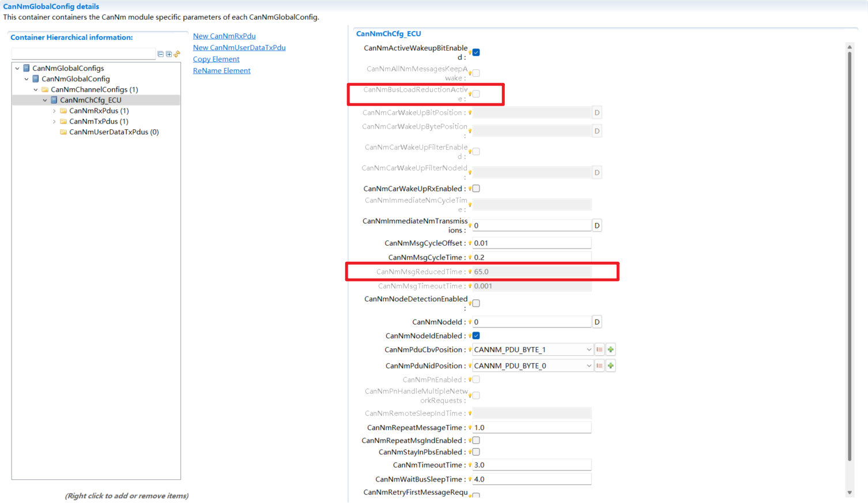Viewport: 868px width, 504px height.
Task: Expand all tree nodes using the plus icon
Action: 167,54
